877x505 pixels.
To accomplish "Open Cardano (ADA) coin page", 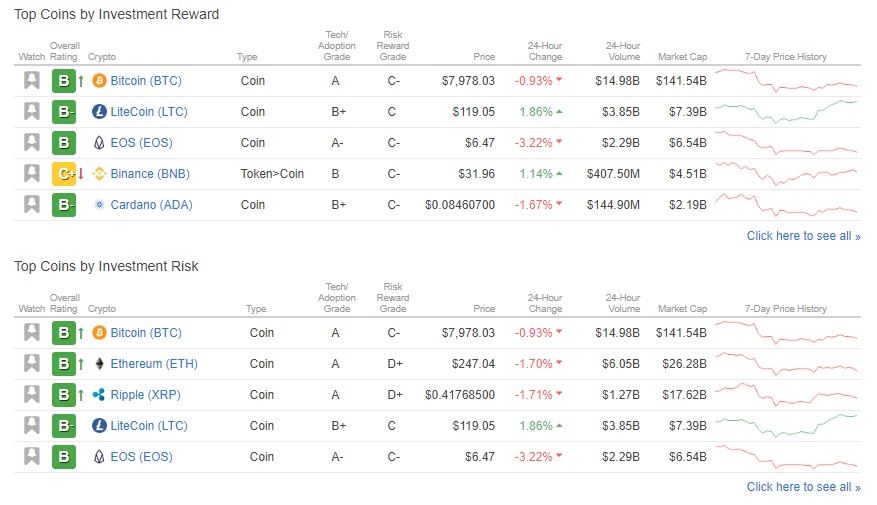I will click(x=152, y=205).
